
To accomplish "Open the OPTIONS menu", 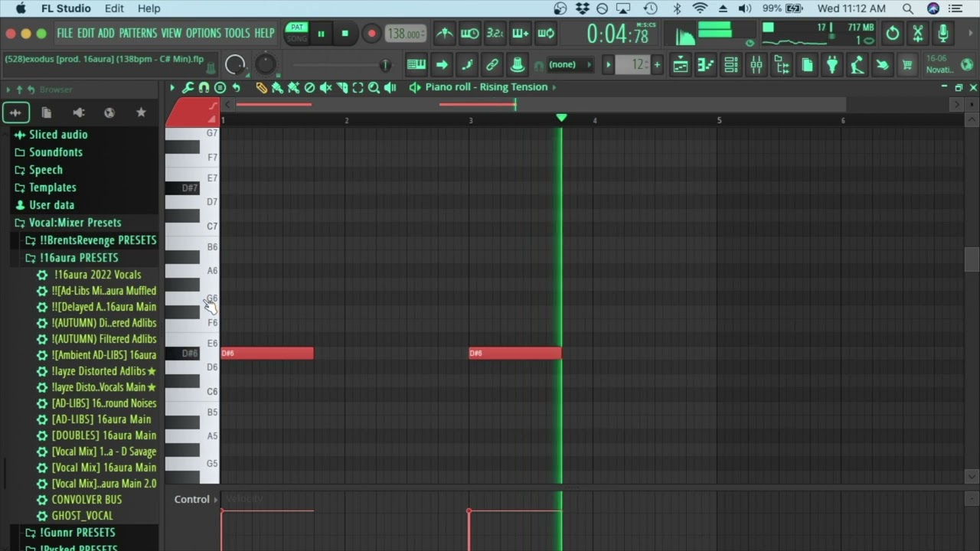I will click(x=203, y=33).
